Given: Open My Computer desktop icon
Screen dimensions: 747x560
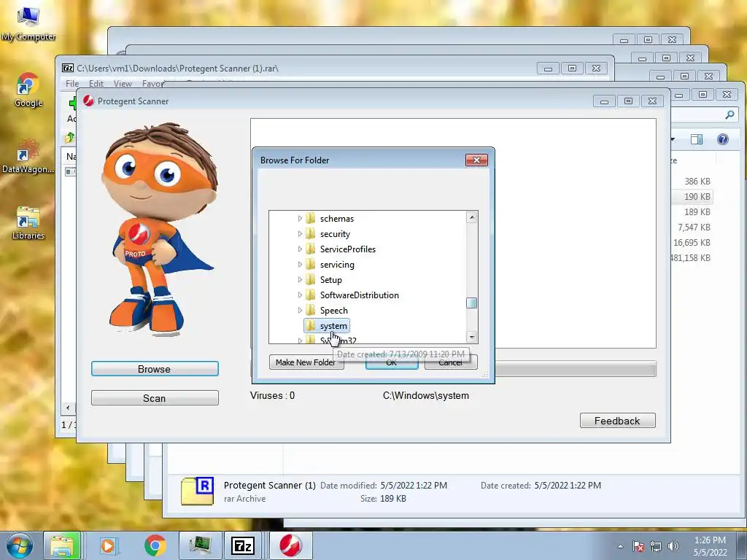Looking at the screenshot, I should [28, 24].
